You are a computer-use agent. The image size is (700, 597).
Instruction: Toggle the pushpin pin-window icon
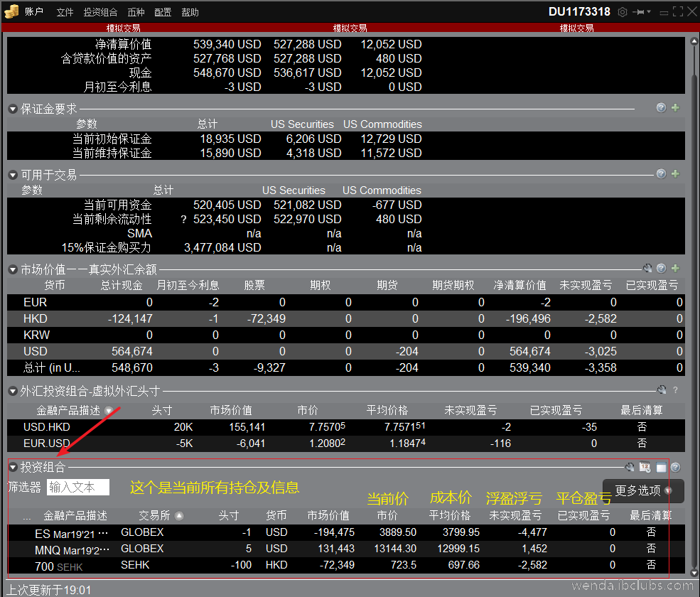638,12
